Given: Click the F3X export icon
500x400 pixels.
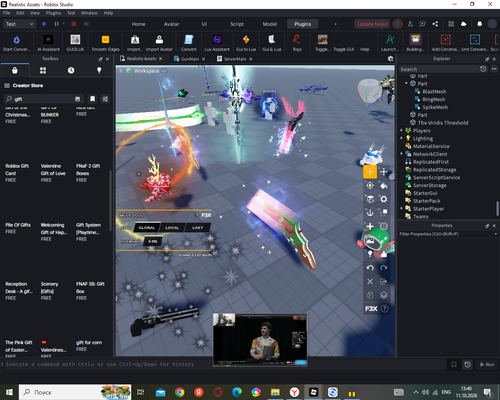Looking at the screenshot, I should 384,281.
